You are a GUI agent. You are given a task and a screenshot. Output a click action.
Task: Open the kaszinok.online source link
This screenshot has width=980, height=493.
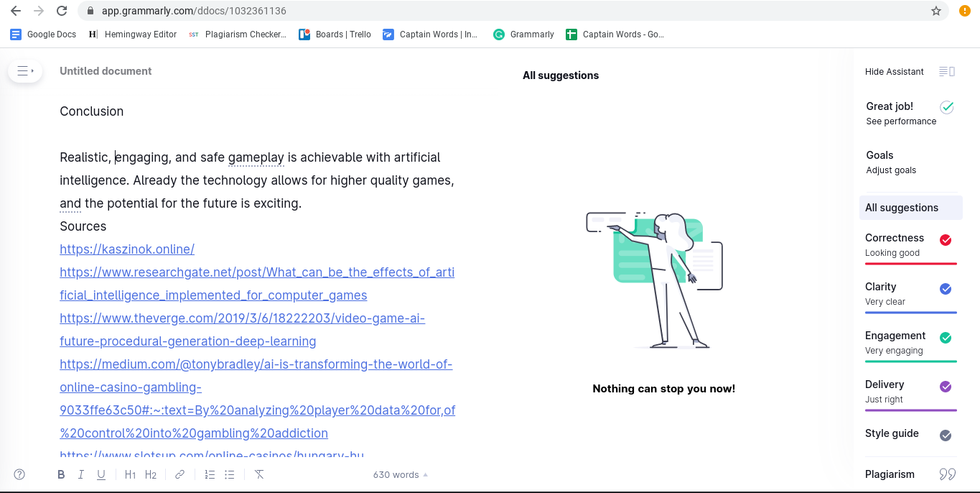(x=127, y=249)
